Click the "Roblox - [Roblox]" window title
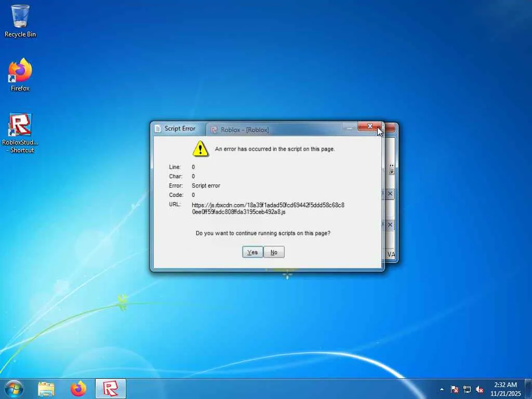This screenshot has height=399, width=532. point(245,130)
